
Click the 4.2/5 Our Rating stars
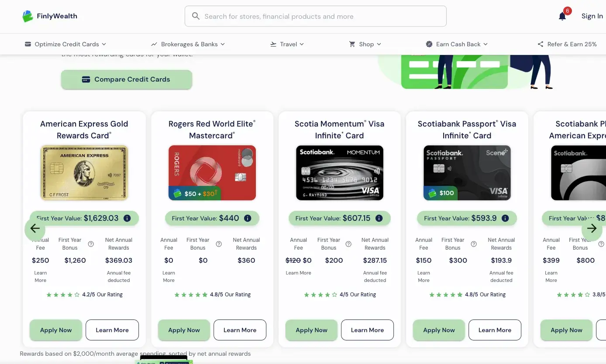tap(63, 295)
